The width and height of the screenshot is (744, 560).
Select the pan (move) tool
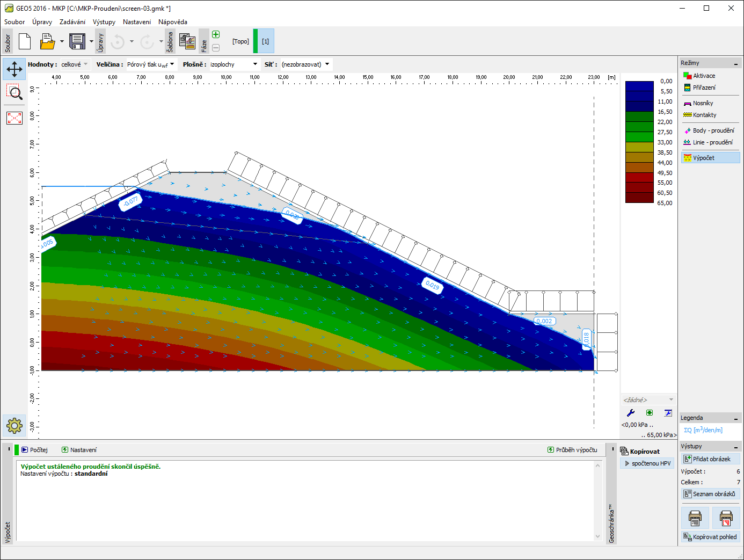(x=14, y=69)
